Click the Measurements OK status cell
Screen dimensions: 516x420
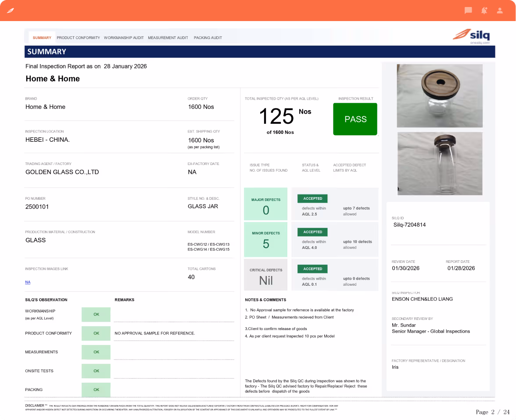click(96, 352)
